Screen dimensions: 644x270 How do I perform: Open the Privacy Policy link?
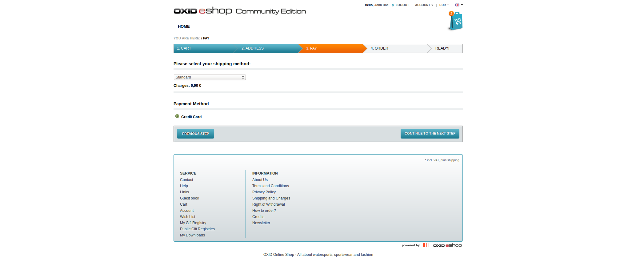[264, 192]
